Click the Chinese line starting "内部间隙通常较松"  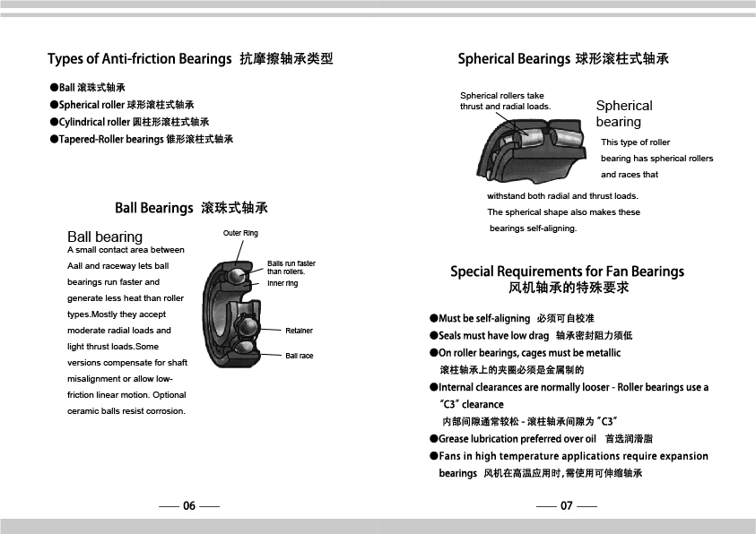[530, 422]
